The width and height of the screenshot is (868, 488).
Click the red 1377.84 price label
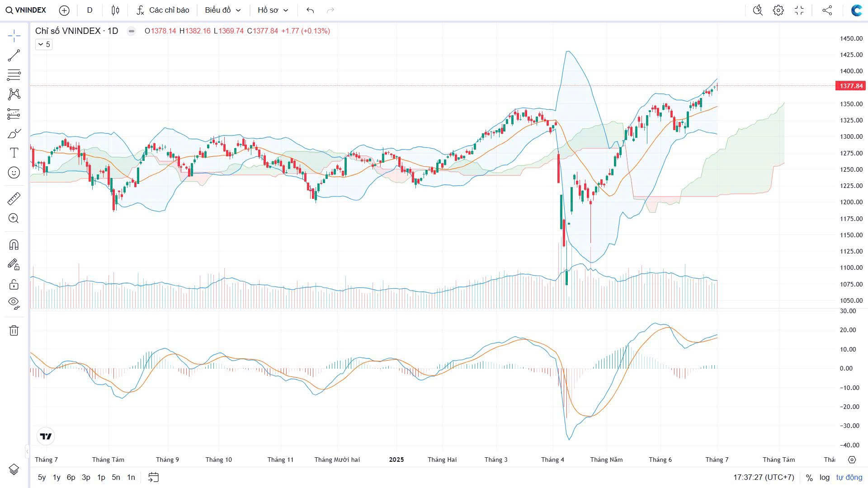click(x=851, y=86)
